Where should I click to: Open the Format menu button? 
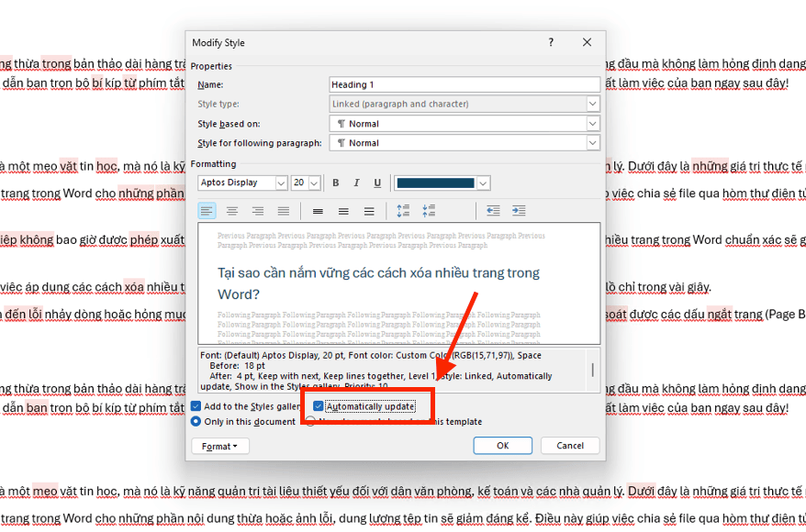point(220,447)
